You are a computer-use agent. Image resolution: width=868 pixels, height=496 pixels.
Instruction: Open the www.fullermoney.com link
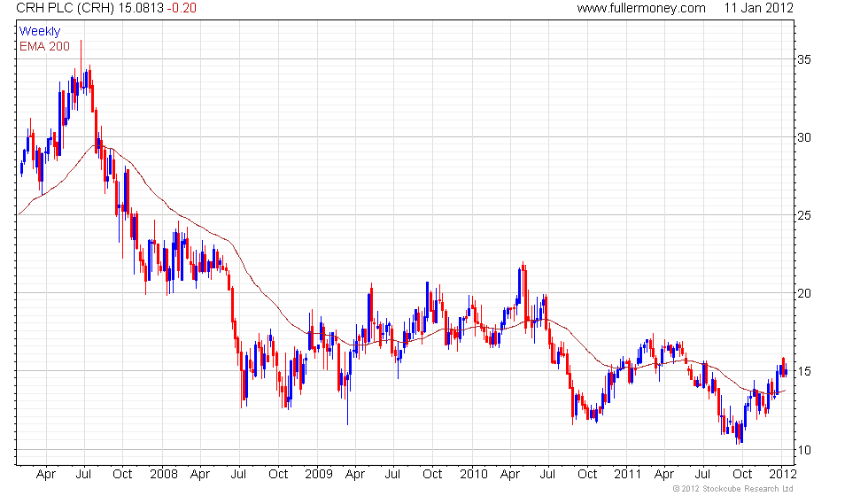pos(641,8)
